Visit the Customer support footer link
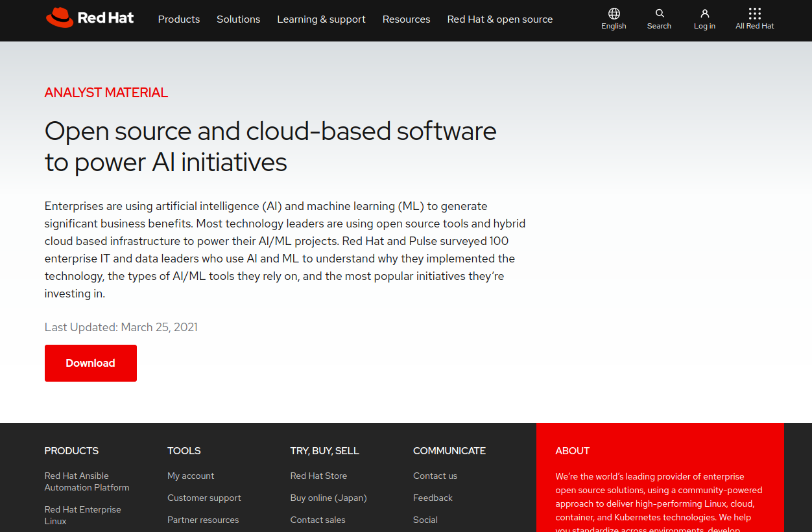 [204, 498]
